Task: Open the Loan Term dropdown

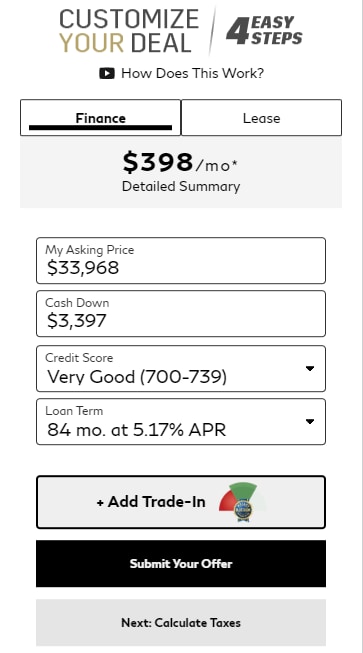Action: (181, 421)
